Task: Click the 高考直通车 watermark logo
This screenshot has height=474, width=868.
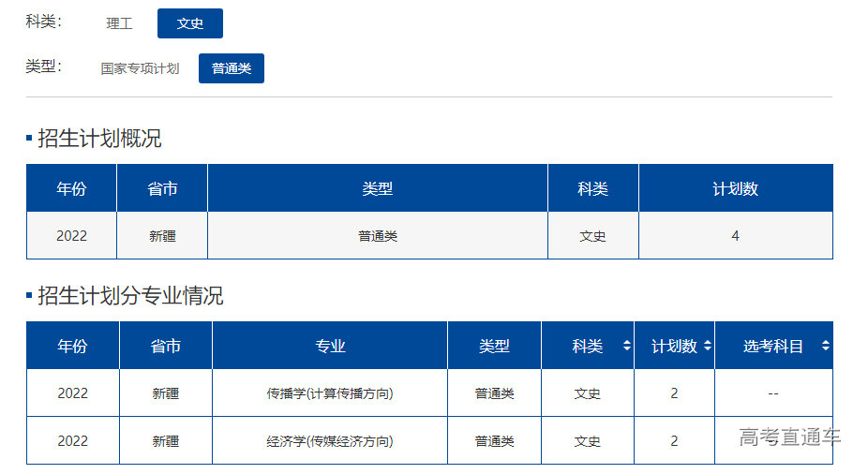Action: point(789,437)
